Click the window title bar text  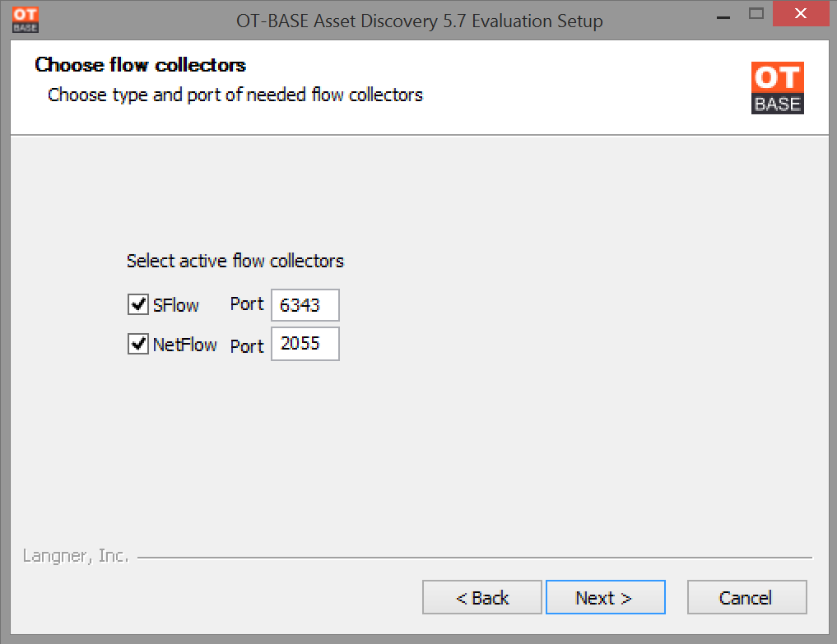pos(420,21)
